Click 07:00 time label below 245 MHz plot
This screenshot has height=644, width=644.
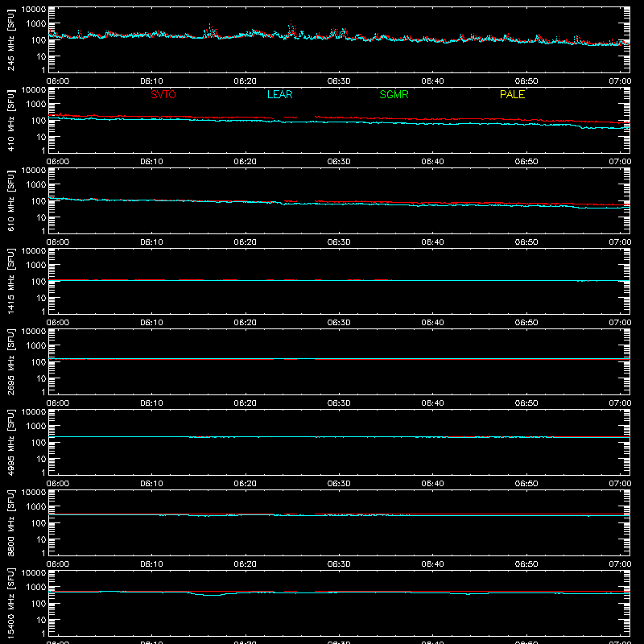(620, 81)
